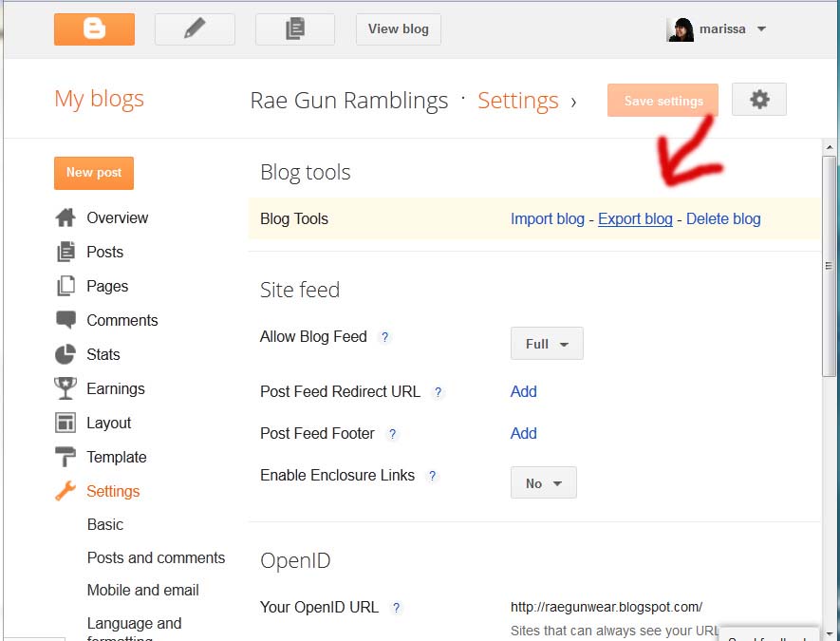This screenshot has height=641, width=840.
Task: Click help icon beside Post Feed Redirect URL
Action: pyautogui.click(x=438, y=392)
